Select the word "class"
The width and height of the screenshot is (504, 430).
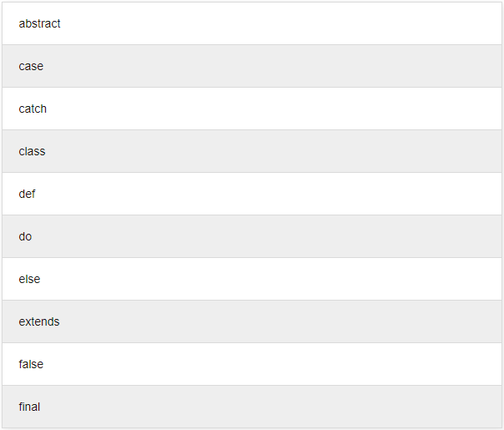tap(32, 151)
